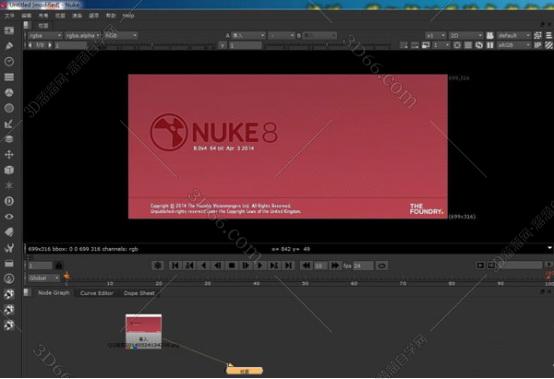The width and height of the screenshot is (554, 379).
Task: Open the 3D nodes cube icon
Action: click(x=9, y=170)
